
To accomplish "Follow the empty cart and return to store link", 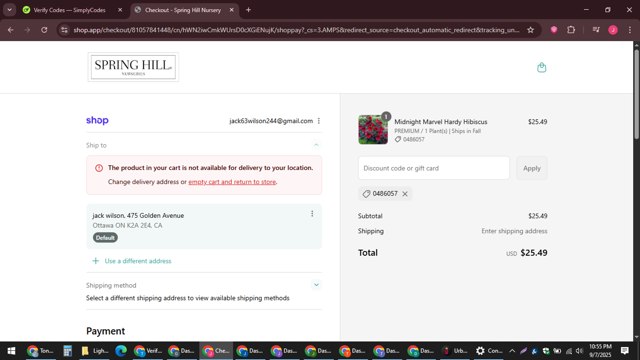I will [x=232, y=182].
